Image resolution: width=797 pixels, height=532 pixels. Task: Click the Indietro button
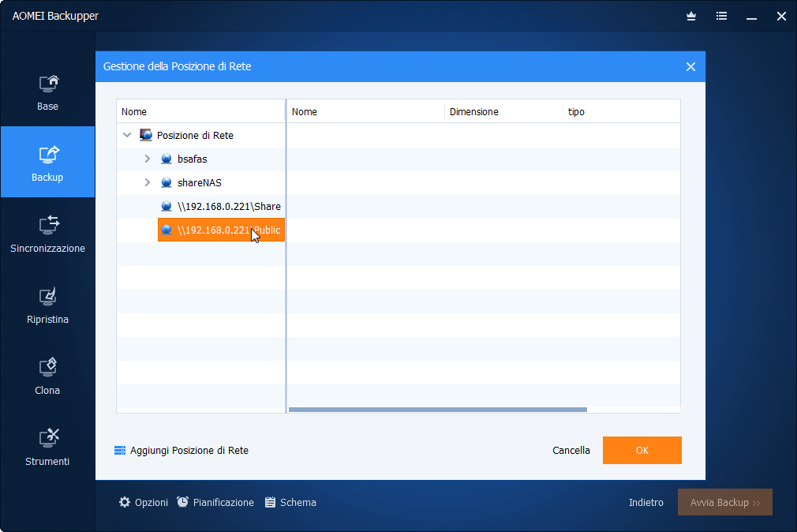tap(646, 503)
